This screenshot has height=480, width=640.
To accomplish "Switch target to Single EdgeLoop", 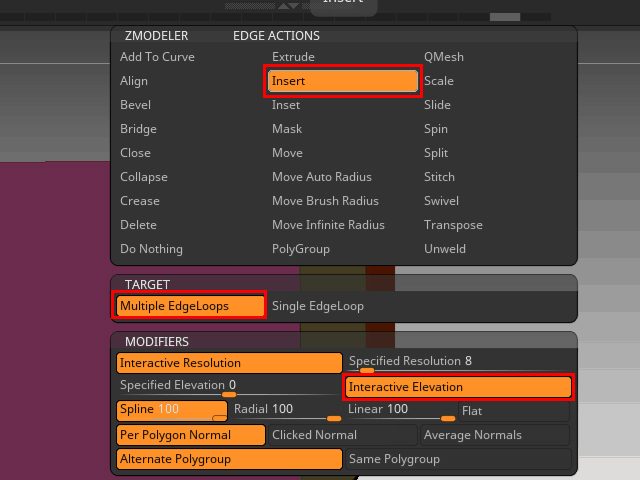I will [x=318, y=306].
